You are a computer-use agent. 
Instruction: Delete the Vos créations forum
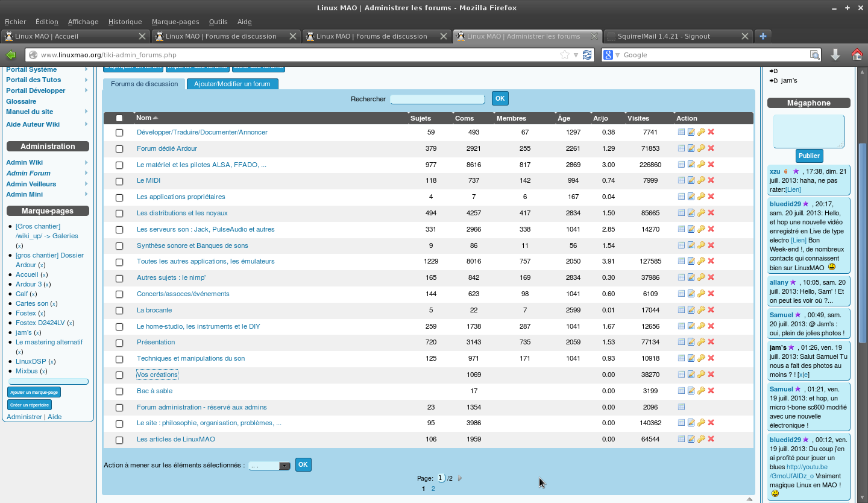pos(711,375)
